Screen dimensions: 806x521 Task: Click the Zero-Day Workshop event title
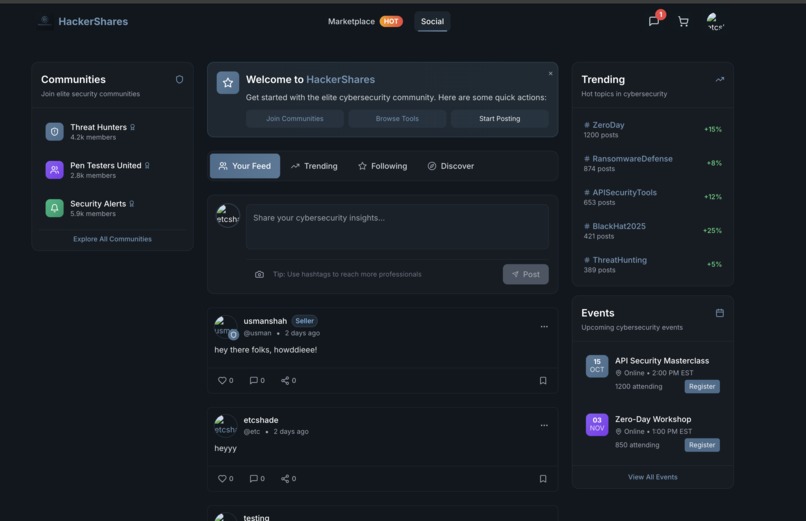(653, 419)
